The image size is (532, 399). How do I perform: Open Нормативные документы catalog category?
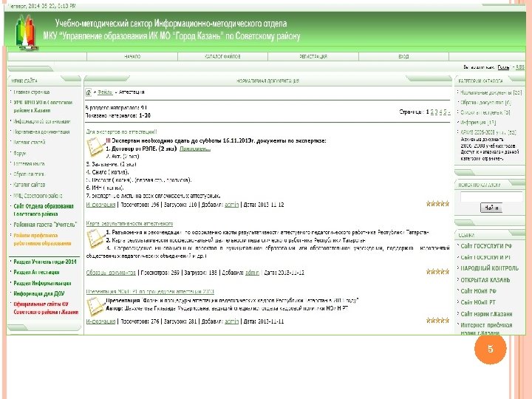(x=491, y=92)
